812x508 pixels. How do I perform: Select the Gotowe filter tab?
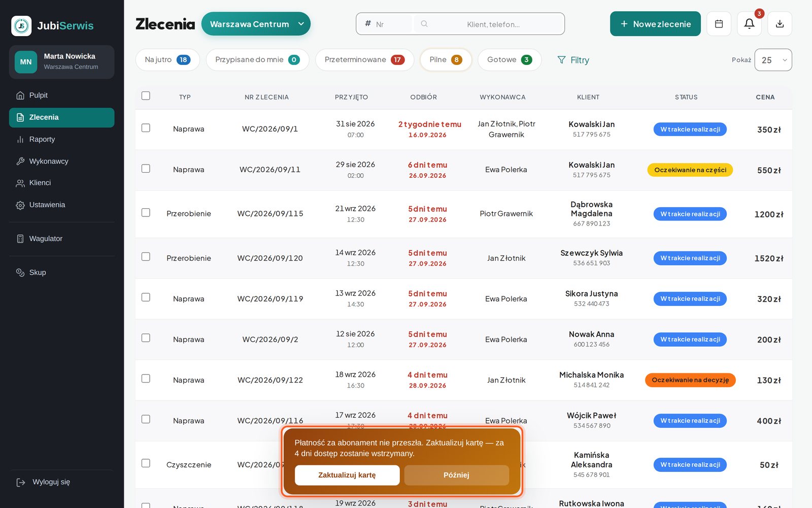(510, 60)
